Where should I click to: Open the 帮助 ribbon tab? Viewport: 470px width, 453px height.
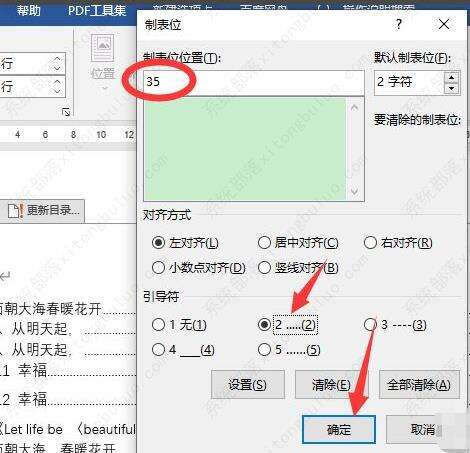pyautogui.click(x=29, y=10)
